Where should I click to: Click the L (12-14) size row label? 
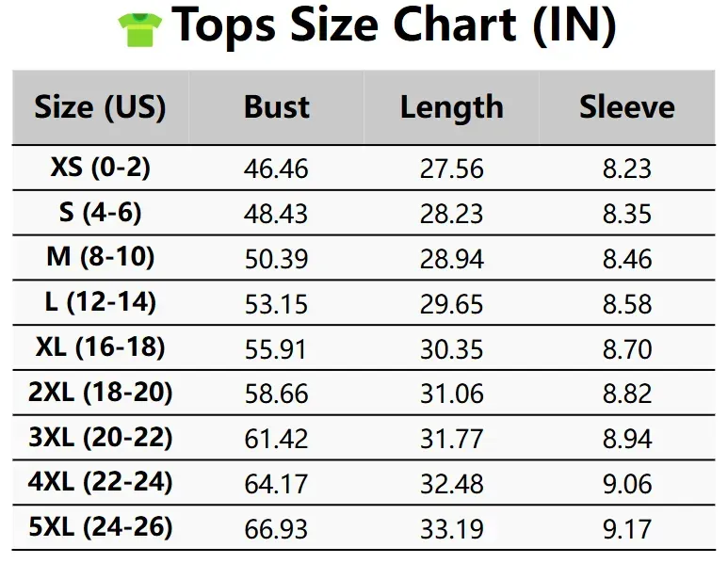click(100, 301)
